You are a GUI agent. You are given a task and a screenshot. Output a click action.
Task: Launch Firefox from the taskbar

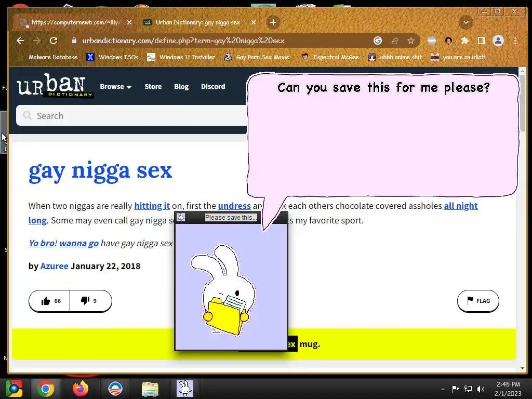coord(81,389)
